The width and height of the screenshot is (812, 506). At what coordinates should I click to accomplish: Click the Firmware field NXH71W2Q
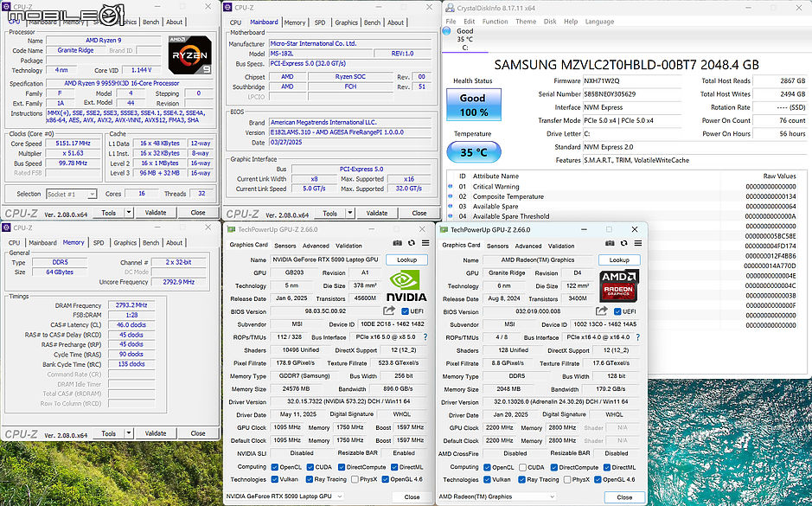point(631,80)
